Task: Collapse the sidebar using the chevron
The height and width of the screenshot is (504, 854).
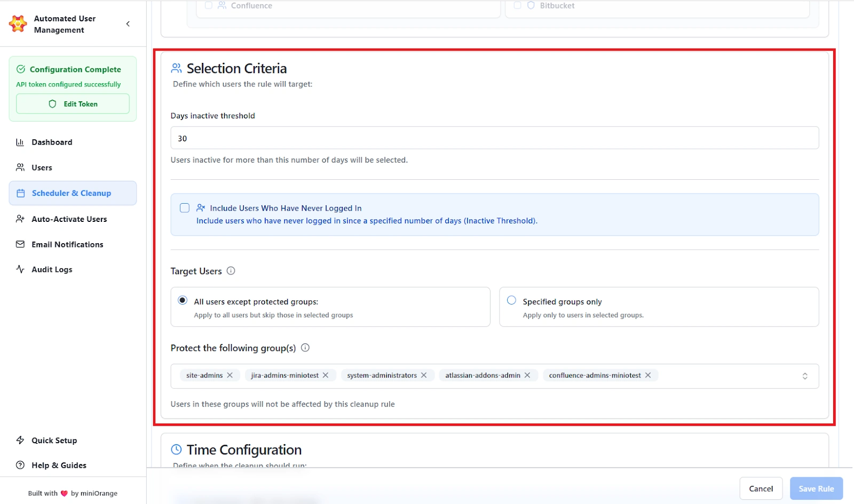Action: [128, 23]
